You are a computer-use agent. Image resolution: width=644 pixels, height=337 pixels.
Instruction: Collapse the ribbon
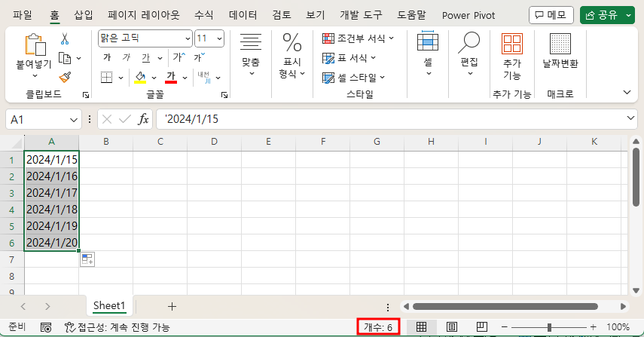pyautogui.click(x=627, y=92)
